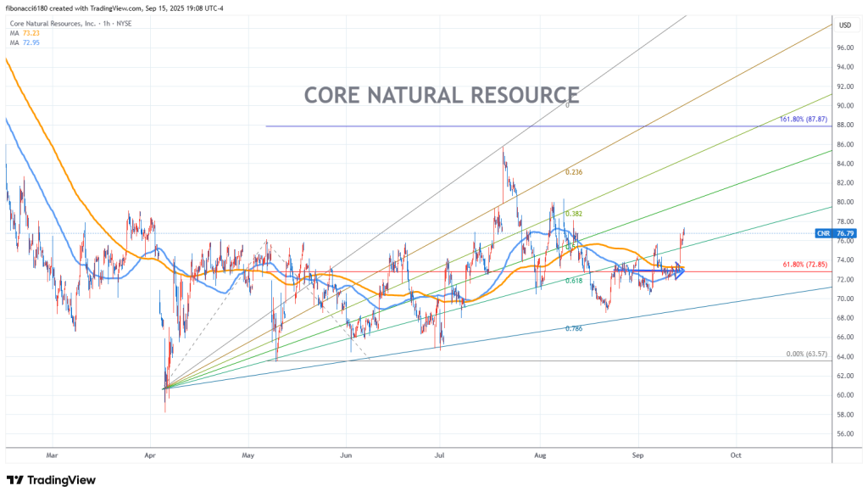868x497 pixels.
Task: Click the Oct label on time axis
Action: point(736,455)
